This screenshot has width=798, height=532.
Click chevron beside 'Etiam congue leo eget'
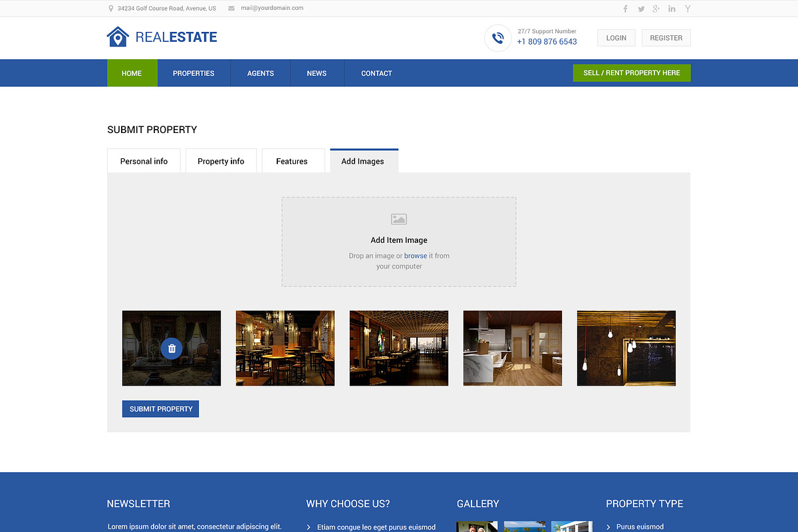(309, 527)
